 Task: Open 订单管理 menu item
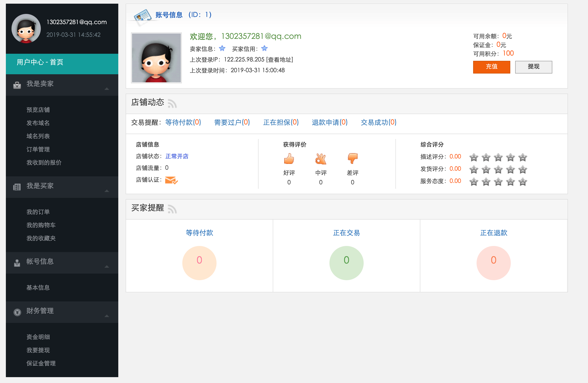pyautogui.click(x=38, y=149)
